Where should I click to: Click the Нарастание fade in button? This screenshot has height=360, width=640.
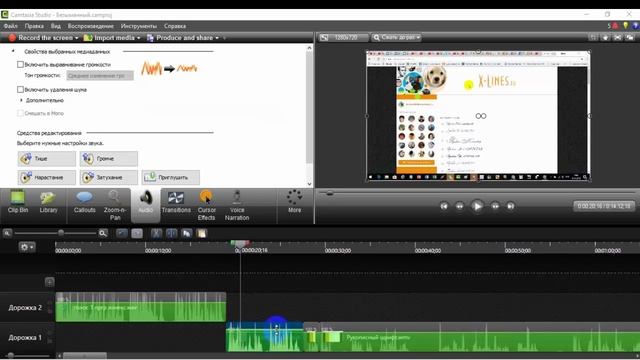coord(47,177)
